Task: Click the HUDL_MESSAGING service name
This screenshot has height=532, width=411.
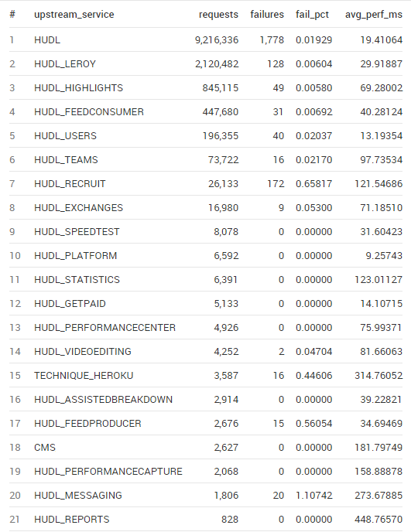Action: tap(78, 496)
